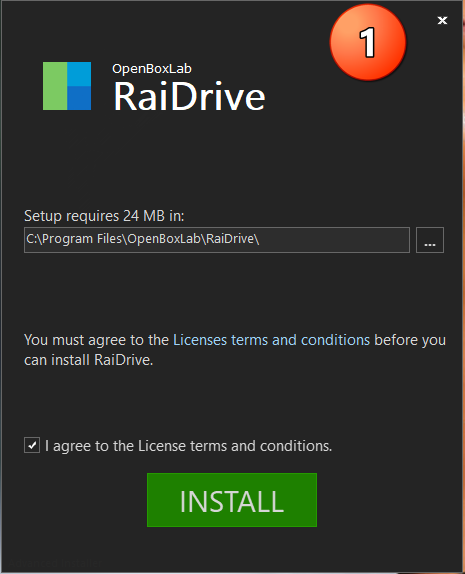Click the faint Advanced Installer text
The width and height of the screenshot is (465, 574).
click(55, 562)
